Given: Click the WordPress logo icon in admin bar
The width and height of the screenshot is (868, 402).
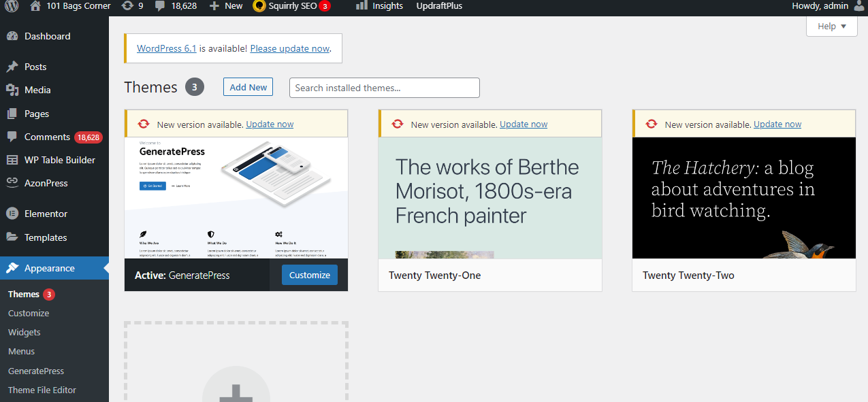Looking at the screenshot, I should click(x=12, y=6).
